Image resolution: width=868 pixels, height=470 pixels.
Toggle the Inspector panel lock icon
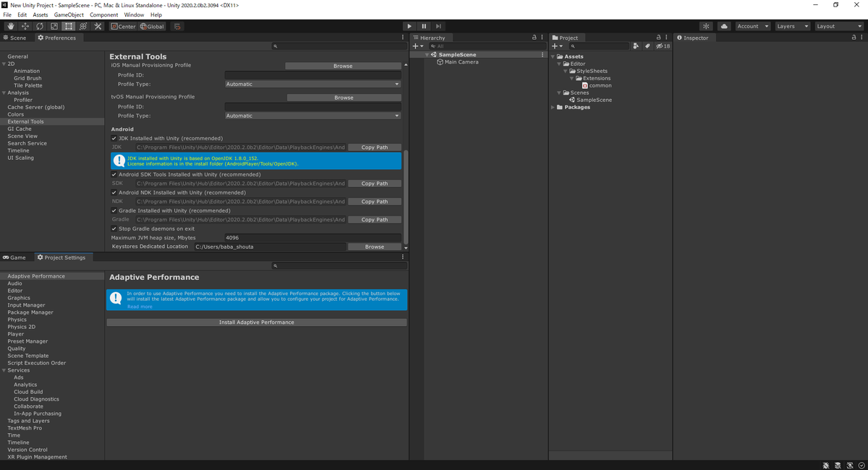(x=854, y=38)
